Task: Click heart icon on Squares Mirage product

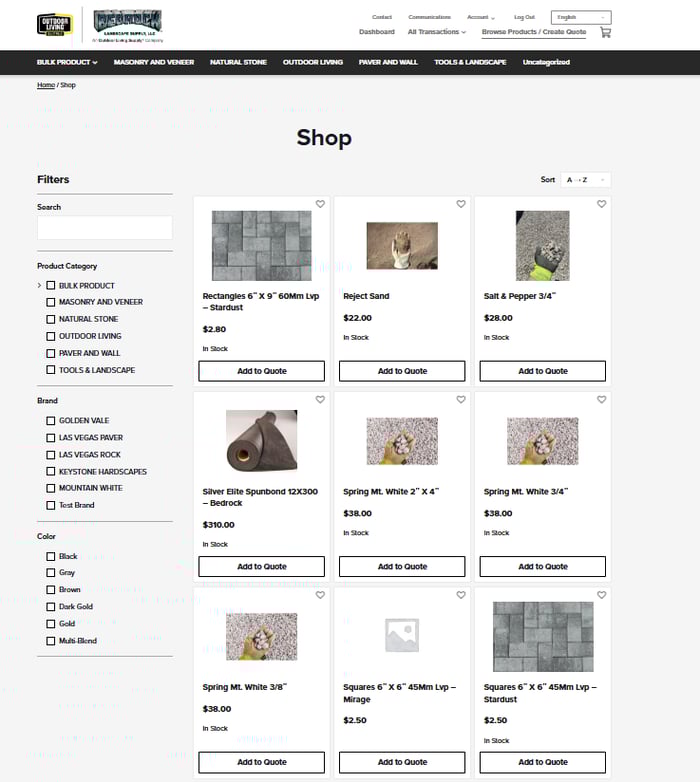Action: click(x=461, y=595)
